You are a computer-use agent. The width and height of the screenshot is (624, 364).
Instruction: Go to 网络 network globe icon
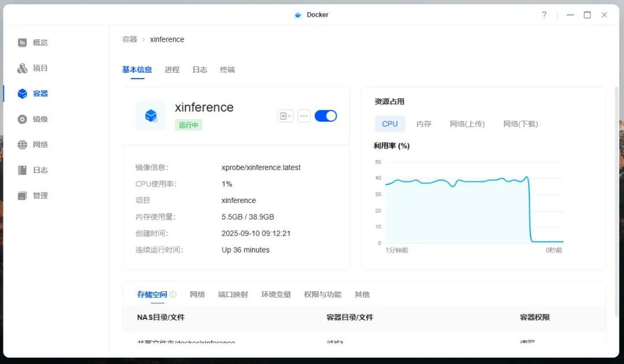[x=23, y=144]
